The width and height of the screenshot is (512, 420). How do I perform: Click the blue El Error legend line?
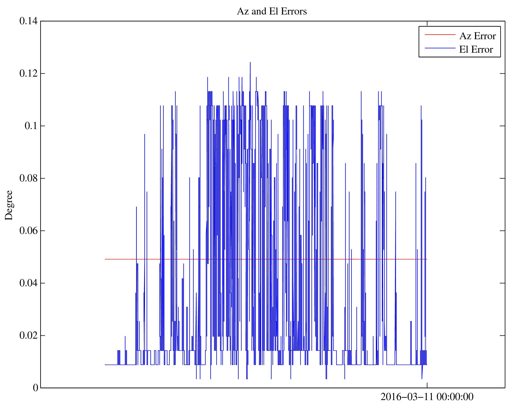(x=440, y=48)
